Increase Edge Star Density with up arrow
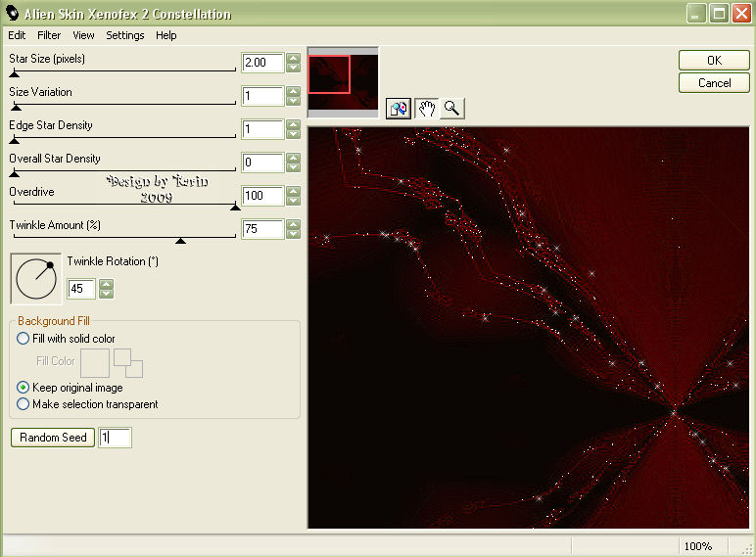Screen dimensions: 756x557 [x=293, y=124]
